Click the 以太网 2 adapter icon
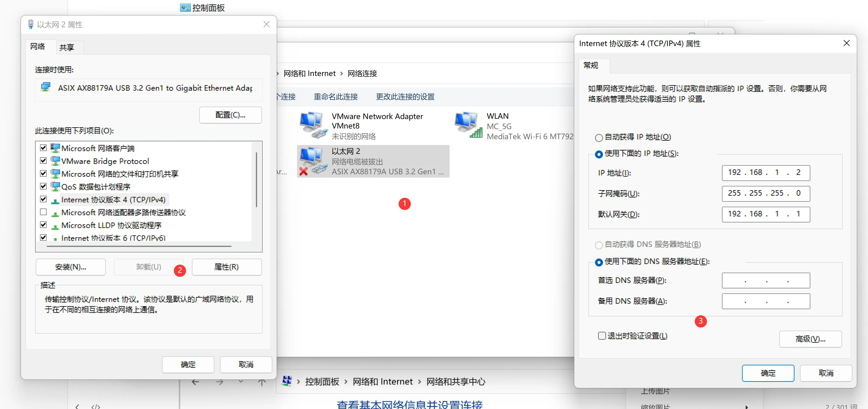The width and height of the screenshot is (868, 409). (x=313, y=161)
